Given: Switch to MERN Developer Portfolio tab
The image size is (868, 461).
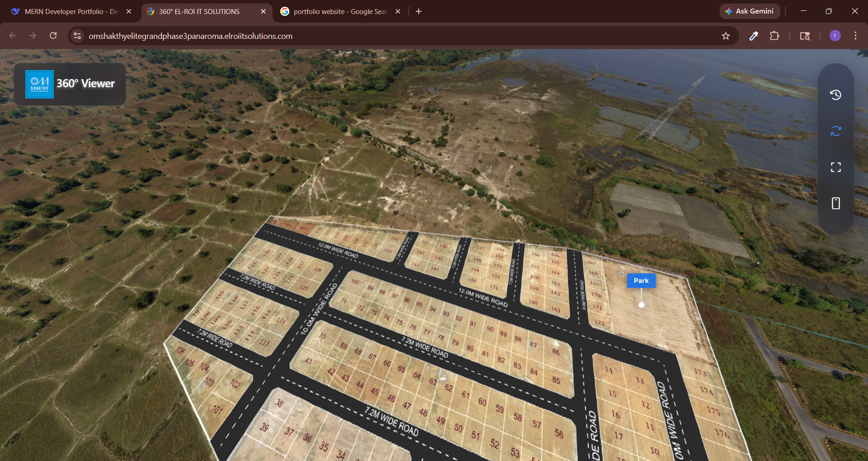Looking at the screenshot, I should click(71, 12).
